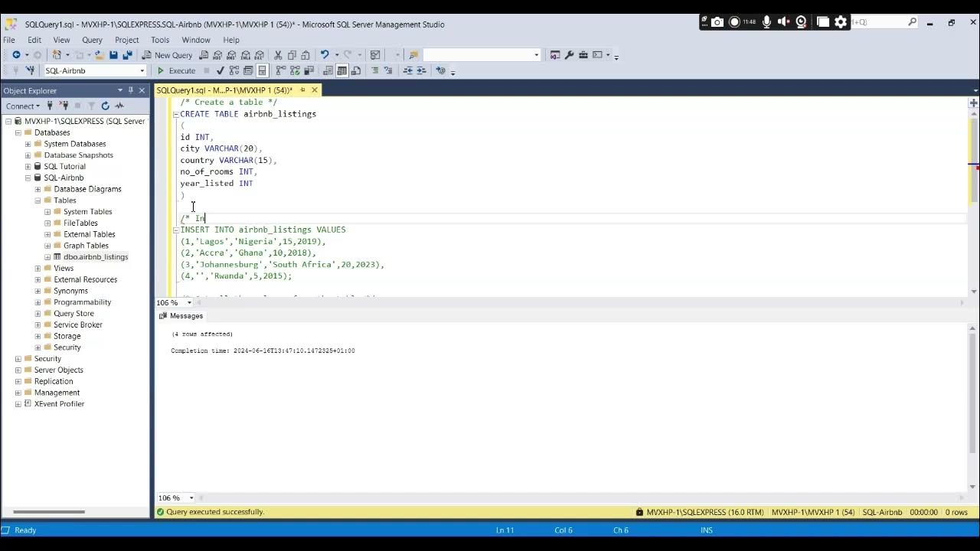This screenshot has height=551, width=980.
Task: Select the SQLQuery1.sql document tab
Action: click(x=224, y=90)
